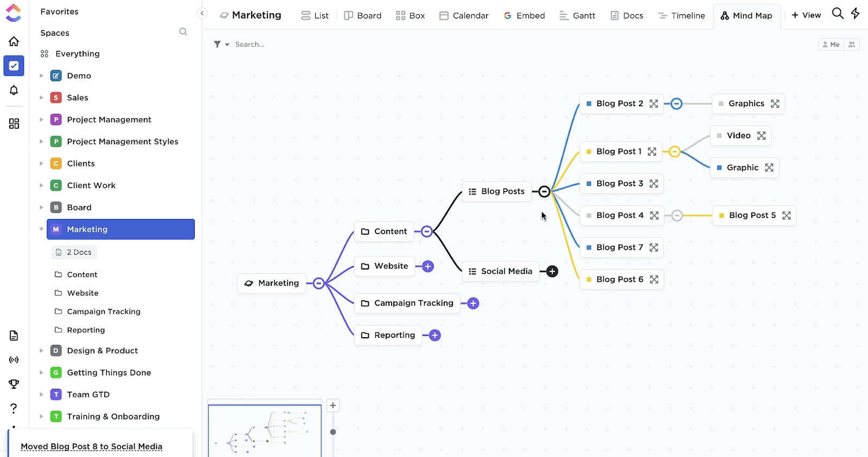Open Blog Post 2 expand icon
The width and height of the screenshot is (868, 457).
(654, 104)
